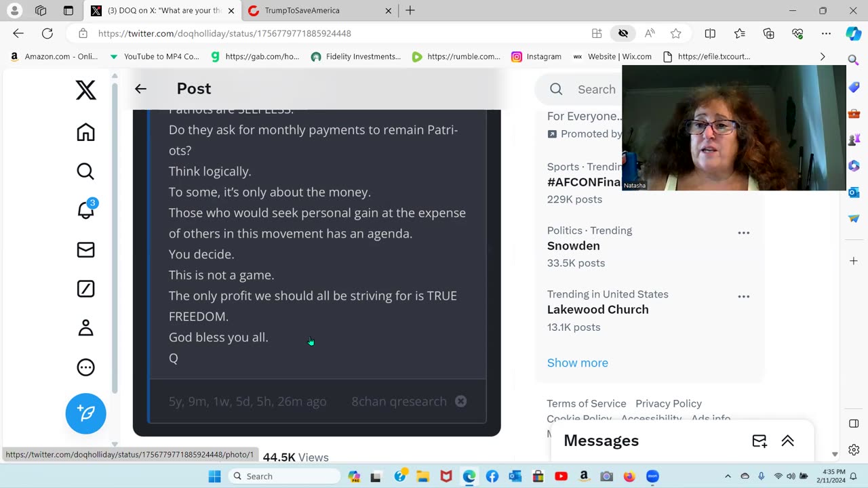
Task: Open tab actions menu
Action: tap(68, 11)
